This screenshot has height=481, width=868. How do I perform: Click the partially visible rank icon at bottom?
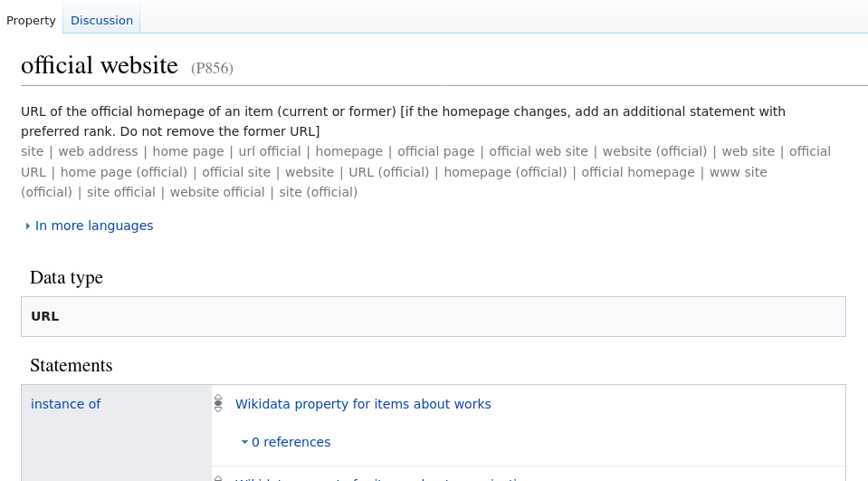218,477
